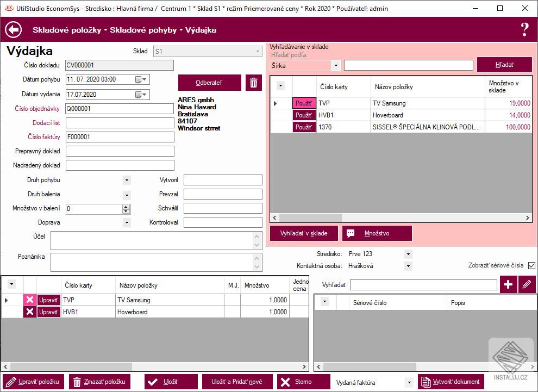
Task: Click the pencil icon to edit serial number
Action: coord(527,284)
